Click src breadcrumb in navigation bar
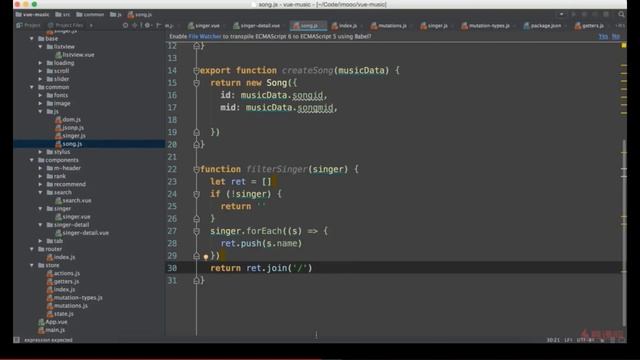 (x=63, y=14)
